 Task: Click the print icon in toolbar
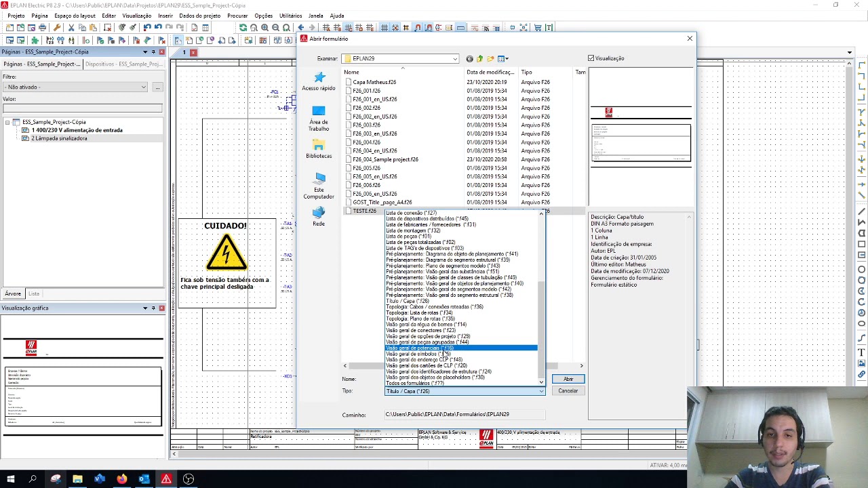point(42,28)
